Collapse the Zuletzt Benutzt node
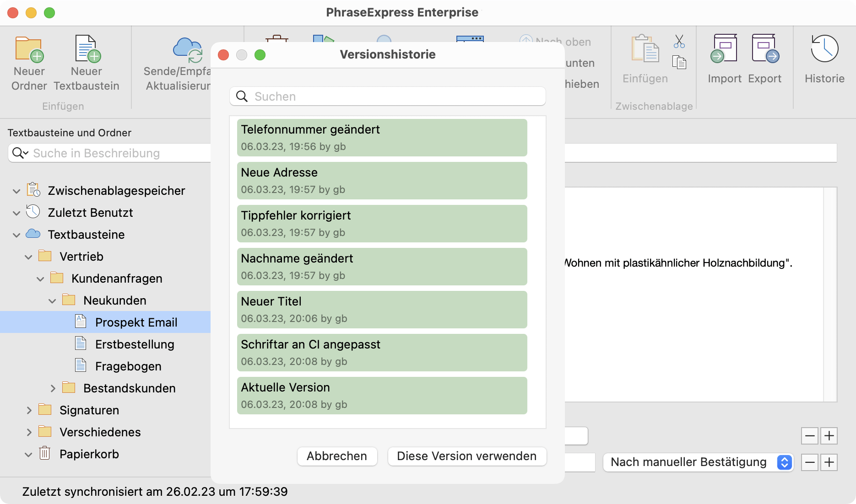The width and height of the screenshot is (856, 504). click(x=16, y=213)
